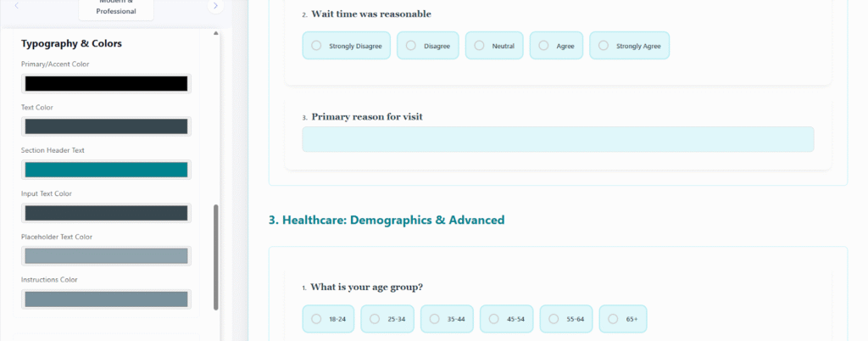
Task: Open the Input Text Color swatch
Action: (x=106, y=213)
